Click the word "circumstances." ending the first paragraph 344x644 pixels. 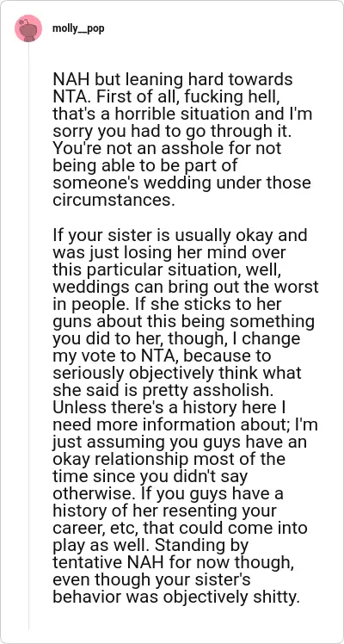pos(114,200)
